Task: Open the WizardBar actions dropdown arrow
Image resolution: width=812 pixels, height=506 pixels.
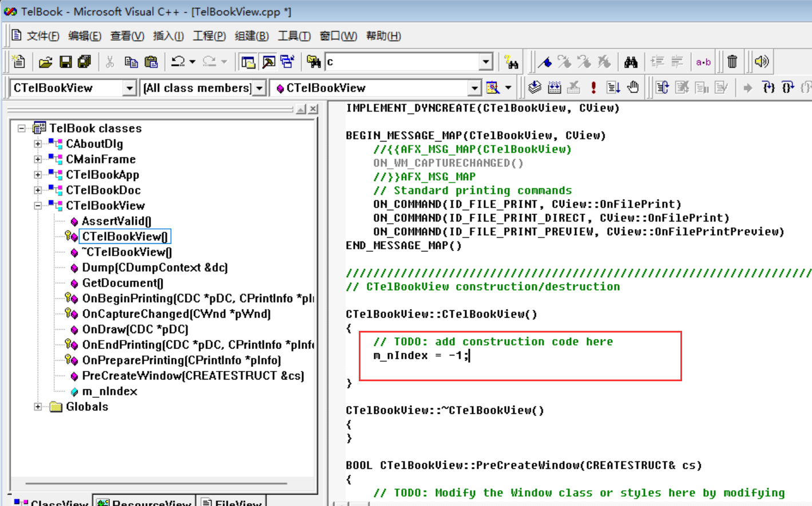Action: pyautogui.click(x=508, y=88)
